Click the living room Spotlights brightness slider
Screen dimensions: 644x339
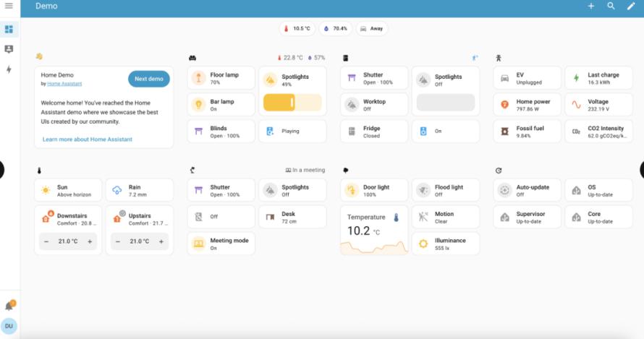(292, 103)
